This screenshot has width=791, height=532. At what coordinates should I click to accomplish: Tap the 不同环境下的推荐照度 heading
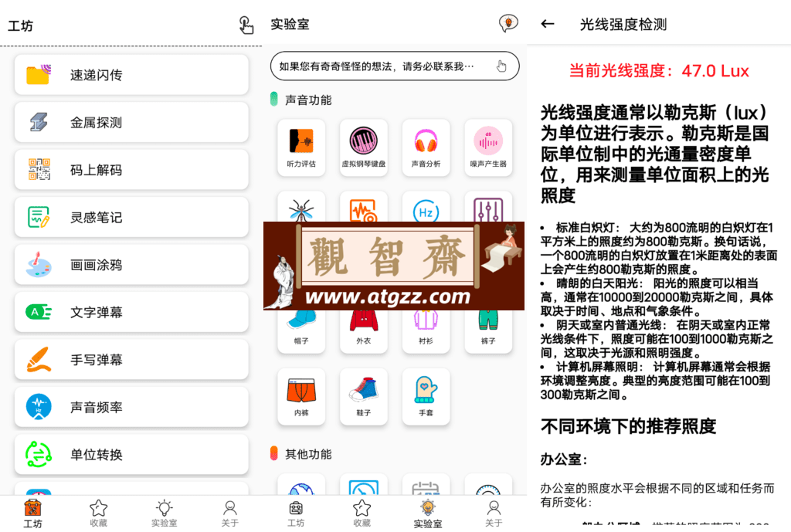[x=629, y=426]
